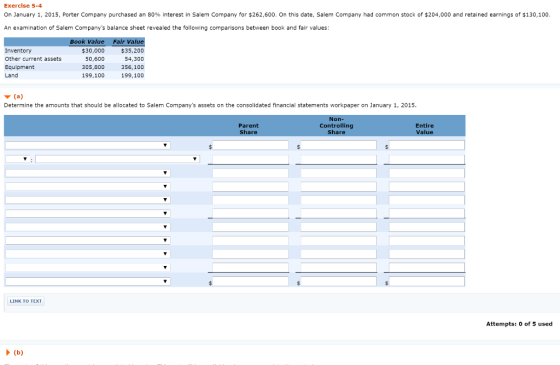Click last row Entire Value input field
Viewport: 560px width, 365px height.
[x=427, y=281]
